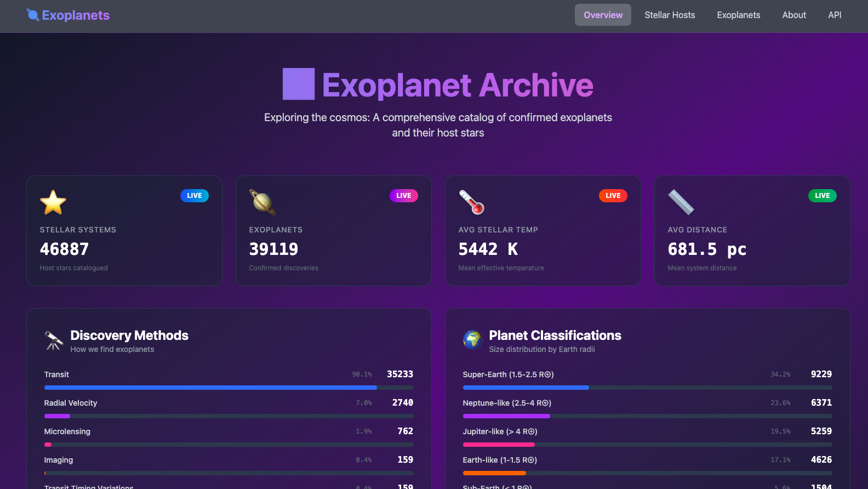The width and height of the screenshot is (868, 489).
Task: Click the Jupiter-like progress bar
Action: [648, 445]
